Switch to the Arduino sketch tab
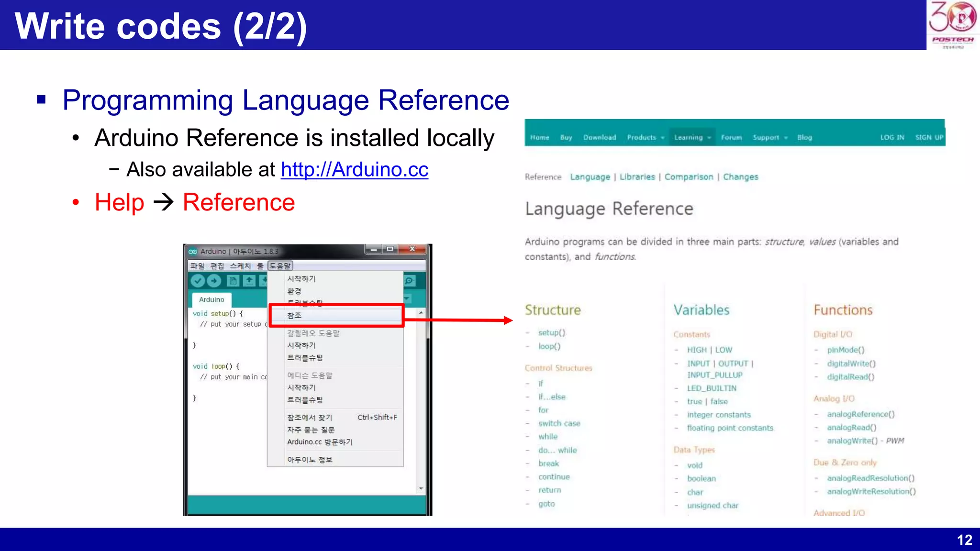Image resolution: width=980 pixels, height=551 pixels. tap(212, 300)
